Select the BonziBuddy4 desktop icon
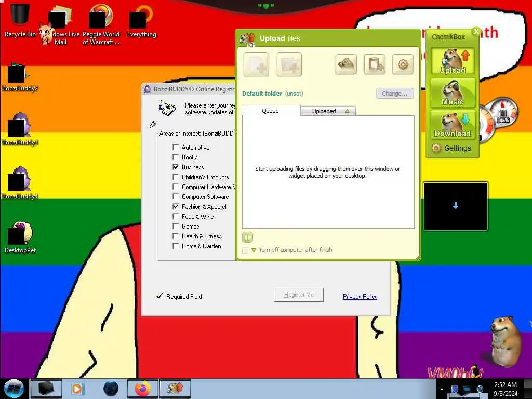This screenshot has width=532, height=399. (x=20, y=183)
